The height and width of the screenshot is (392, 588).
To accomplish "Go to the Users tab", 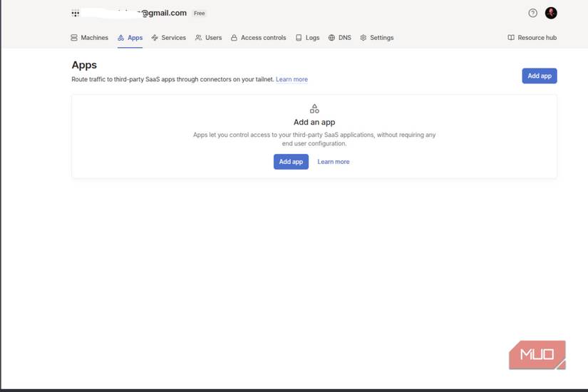I will [x=209, y=38].
